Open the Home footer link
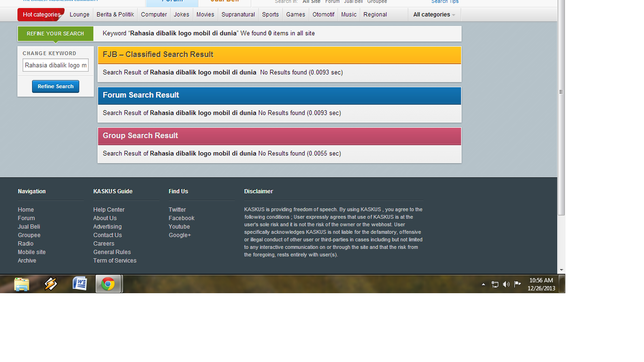 tap(26, 210)
